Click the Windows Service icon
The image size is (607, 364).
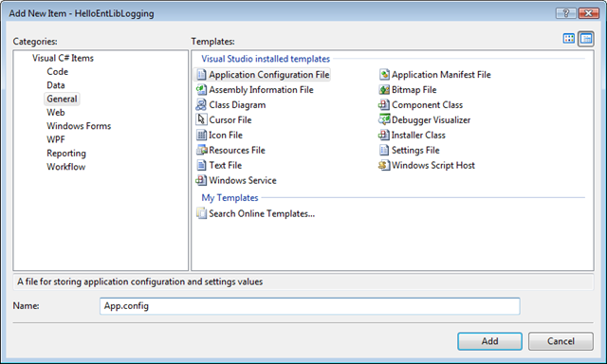[201, 180]
